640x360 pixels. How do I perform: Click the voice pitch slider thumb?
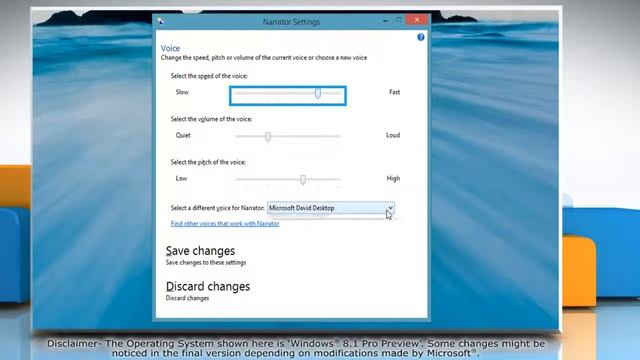click(x=303, y=180)
